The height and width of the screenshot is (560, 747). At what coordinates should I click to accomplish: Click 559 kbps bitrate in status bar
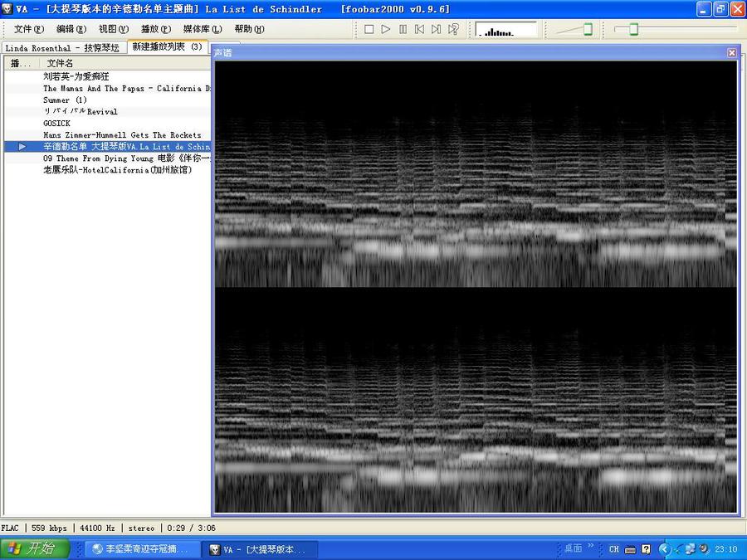click(x=49, y=528)
